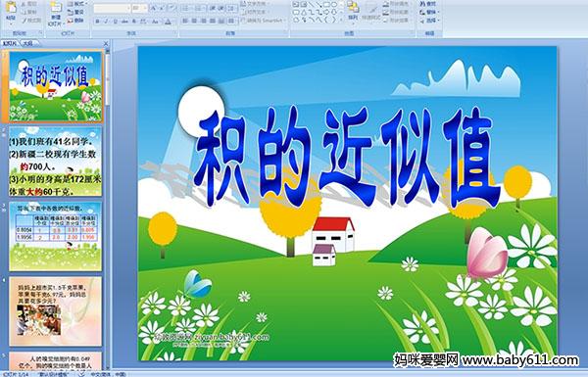Click the Find (查找) button
588x377 pixels.
point(428,4)
